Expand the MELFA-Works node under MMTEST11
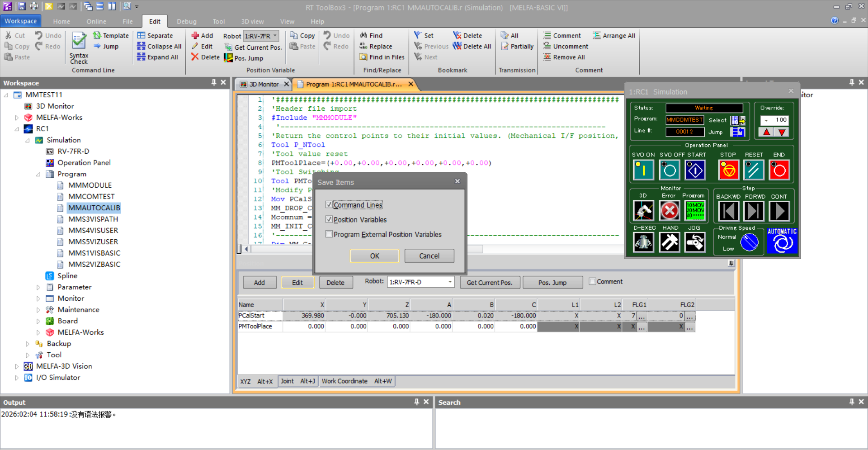Image resolution: width=868 pixels, height=450 pixels. tap(17, 118)
